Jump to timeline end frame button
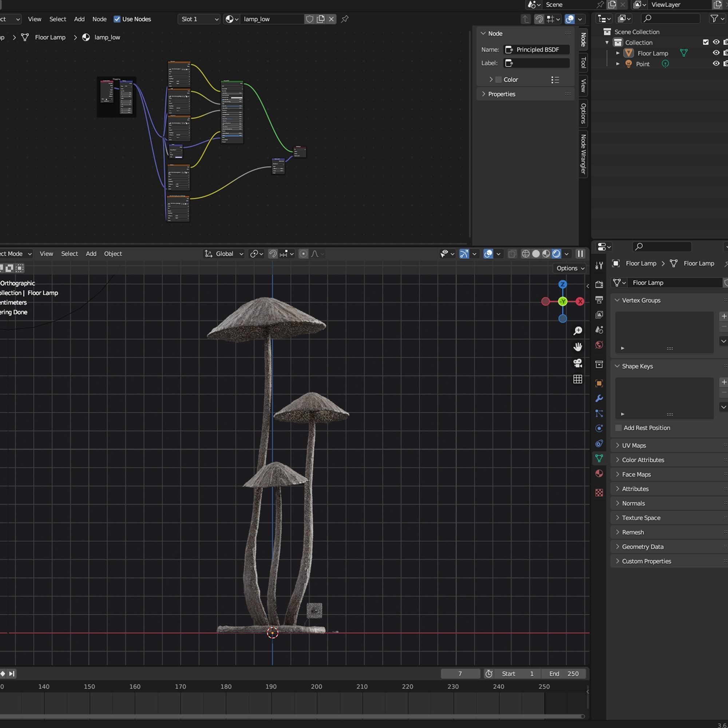 (12, 673)
